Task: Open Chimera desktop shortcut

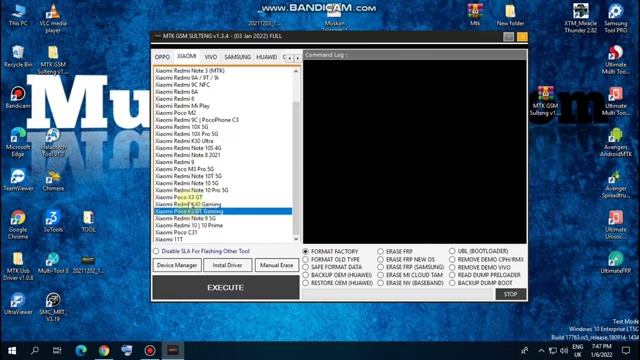Action: (x=53, y=180)
